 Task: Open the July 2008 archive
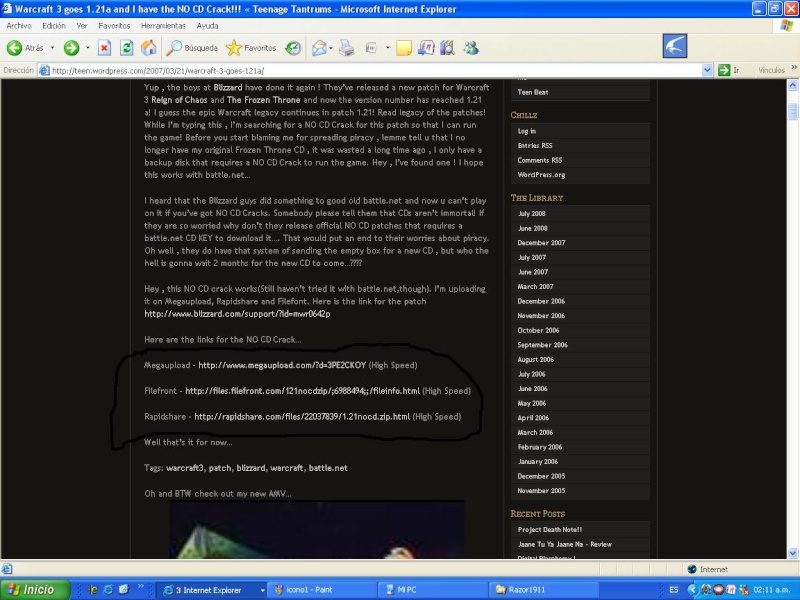[x=531, y=214]
